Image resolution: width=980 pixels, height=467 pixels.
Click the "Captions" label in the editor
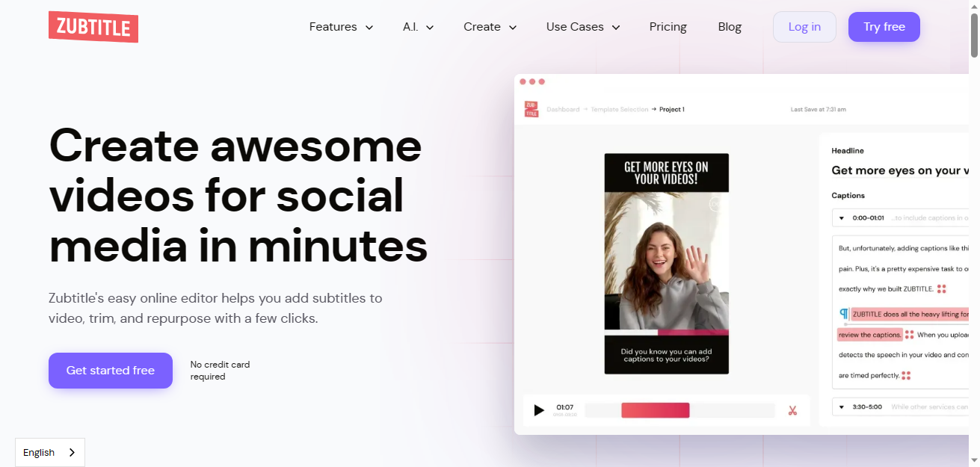tap(848, 196)
